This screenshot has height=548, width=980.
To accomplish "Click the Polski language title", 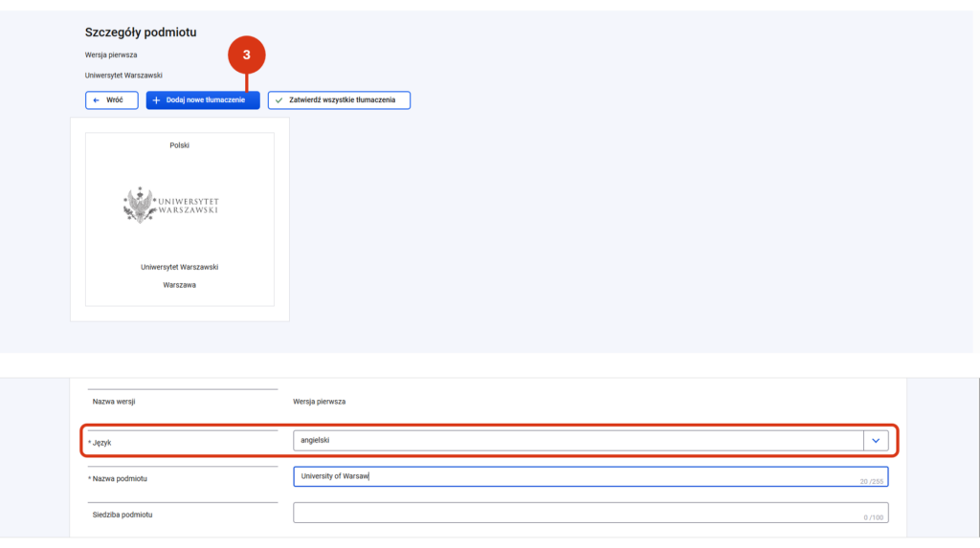I will [179, 145].
